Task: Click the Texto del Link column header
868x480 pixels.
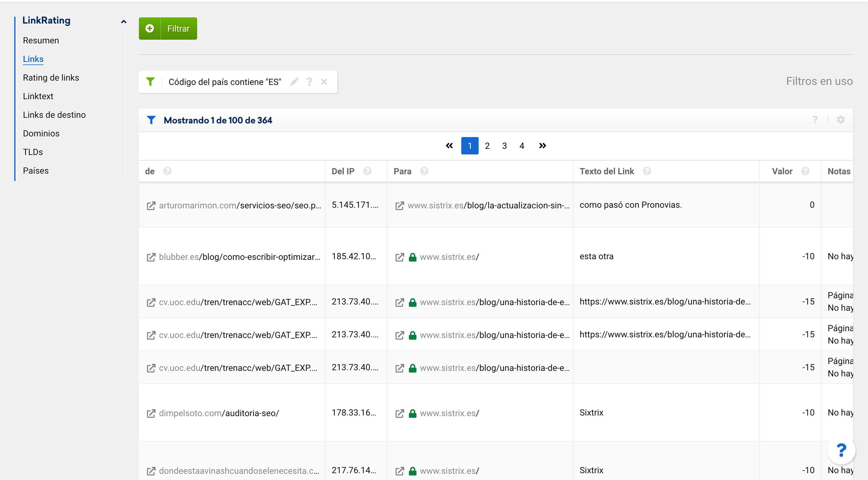Action: coord(607,171)
